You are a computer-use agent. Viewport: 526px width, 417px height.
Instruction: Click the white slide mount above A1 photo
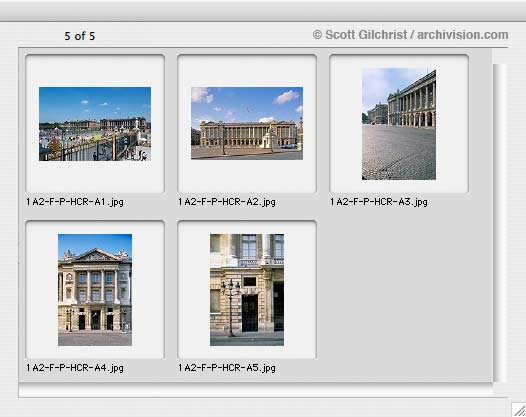pyautogui.click(x=95, y=71)
